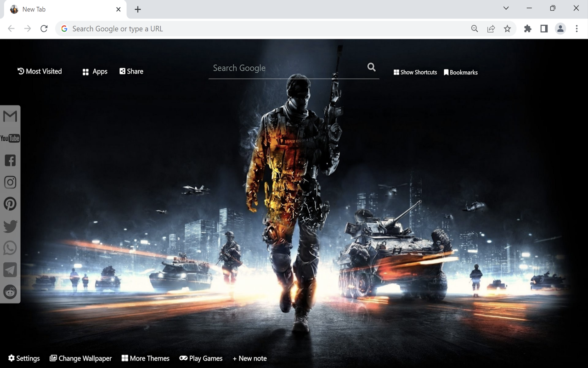Open a new browser tab
This screenshot has width=588, height=368.
tap(138, 9)
